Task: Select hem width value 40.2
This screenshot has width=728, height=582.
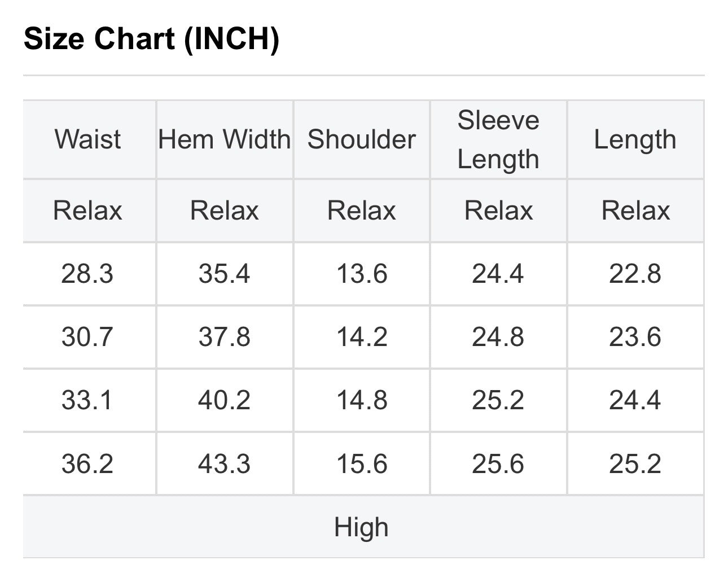Action: tap(225, 400)
